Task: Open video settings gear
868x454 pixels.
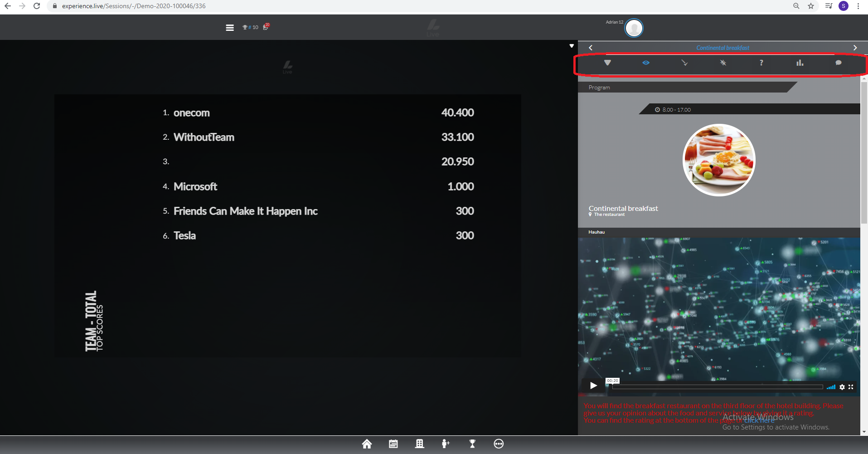Action: point(842,387)
